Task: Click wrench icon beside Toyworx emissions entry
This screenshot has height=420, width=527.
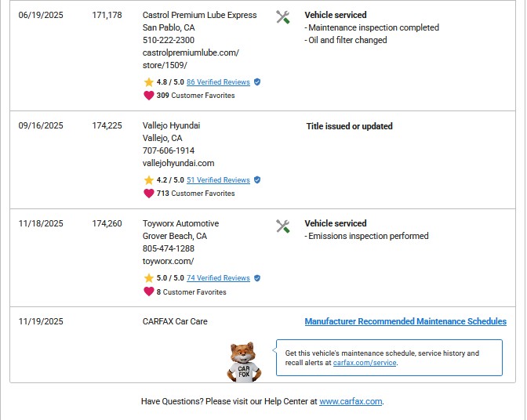Action: click(283, 226)
